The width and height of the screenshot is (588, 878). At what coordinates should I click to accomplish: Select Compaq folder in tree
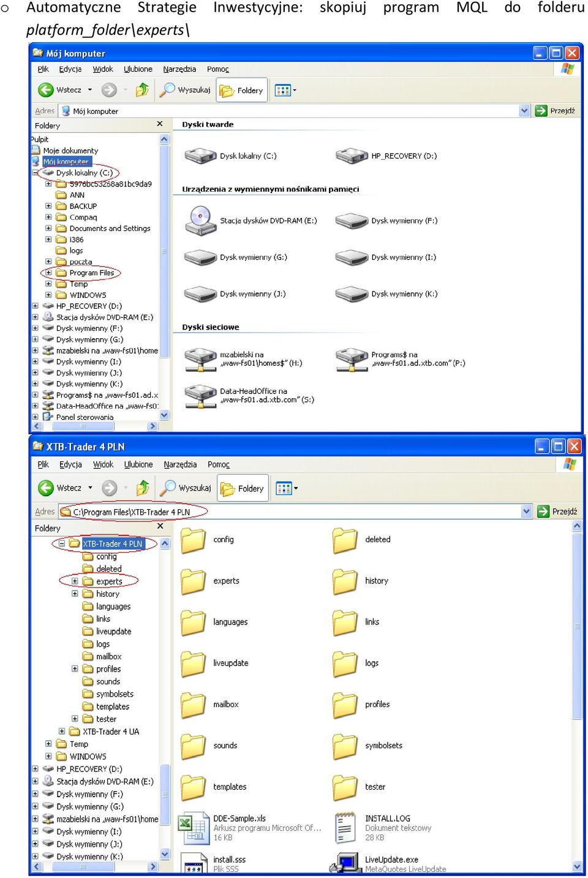click(x=83, y=217)
